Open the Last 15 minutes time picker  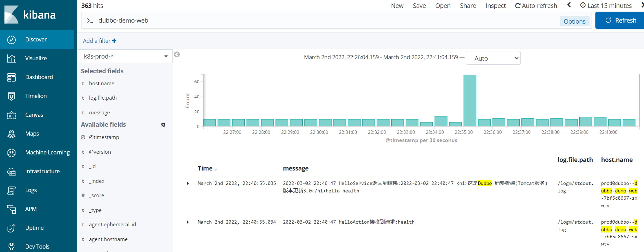606,5
